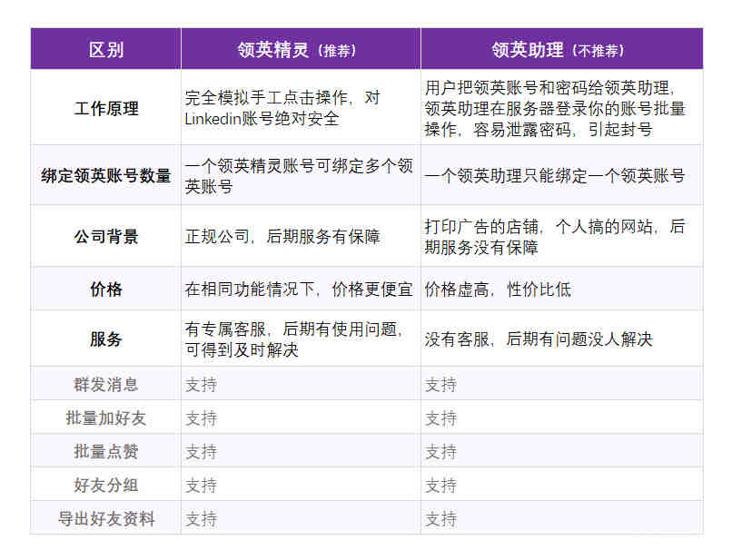
Task: Click cell 没有客服，后期有问题没人解决
Action: (561, 339)
